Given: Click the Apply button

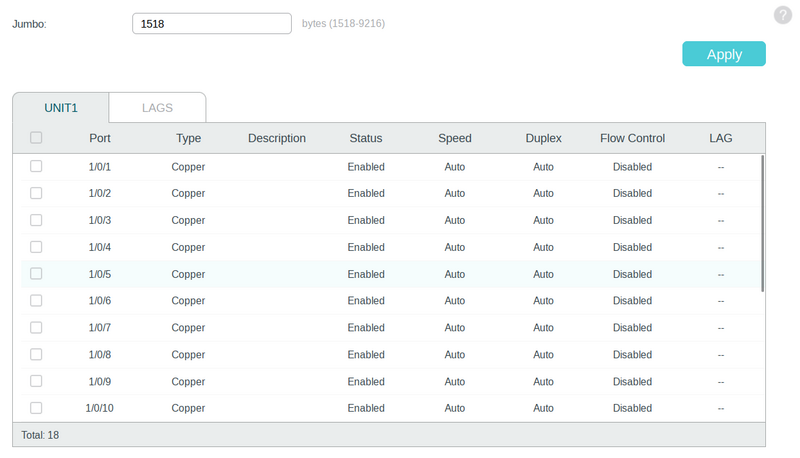Looking at the screenshot, I should click(x=723, y=54).
